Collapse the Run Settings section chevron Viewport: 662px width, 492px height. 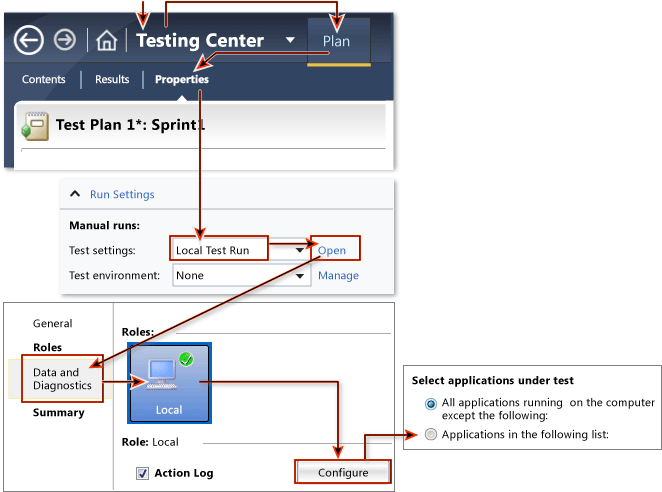75,194
